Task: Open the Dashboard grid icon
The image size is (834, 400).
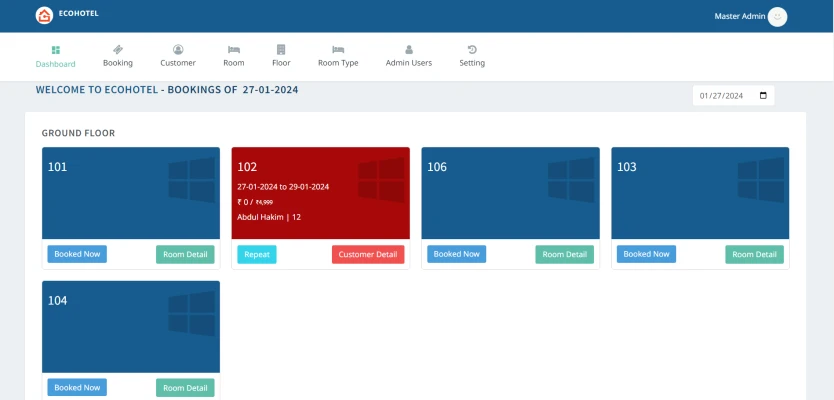Action: (x=56, y=49)
